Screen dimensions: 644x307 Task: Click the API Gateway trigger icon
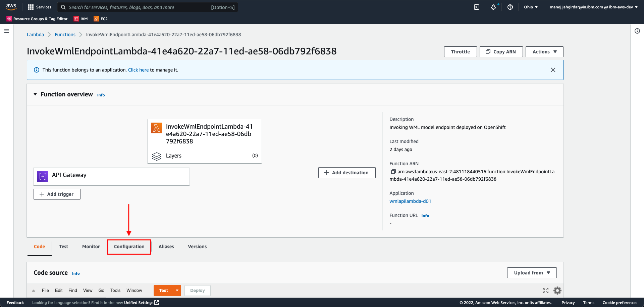(43, 176)
